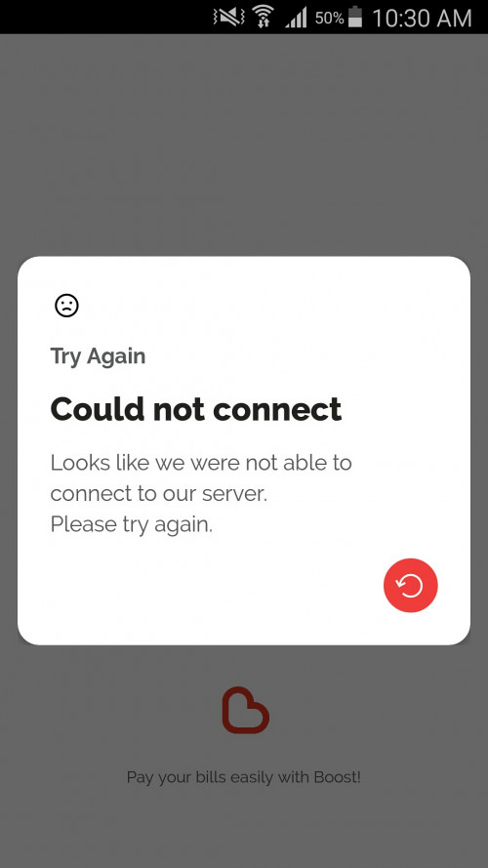Image resolution: width=488 pixels, height=868 pixels.
Task: Tap dimmed area below the Boost tagline
Action: (244, 830)
